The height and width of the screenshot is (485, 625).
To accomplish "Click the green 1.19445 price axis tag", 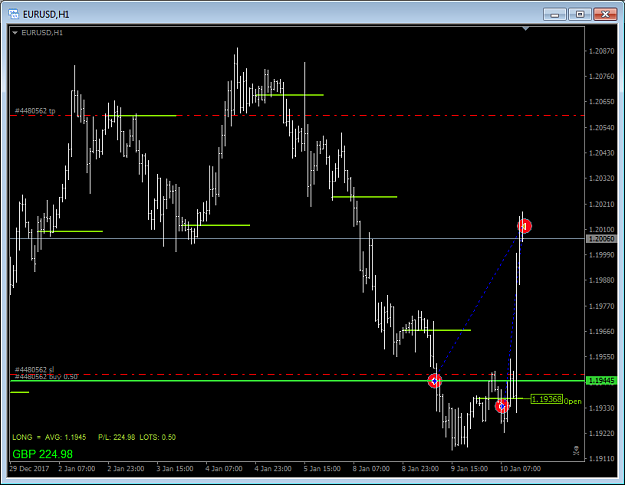I will [x=602, y=381].
